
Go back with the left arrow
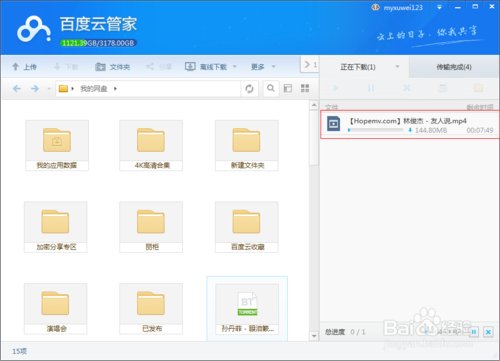coord(17,89)
